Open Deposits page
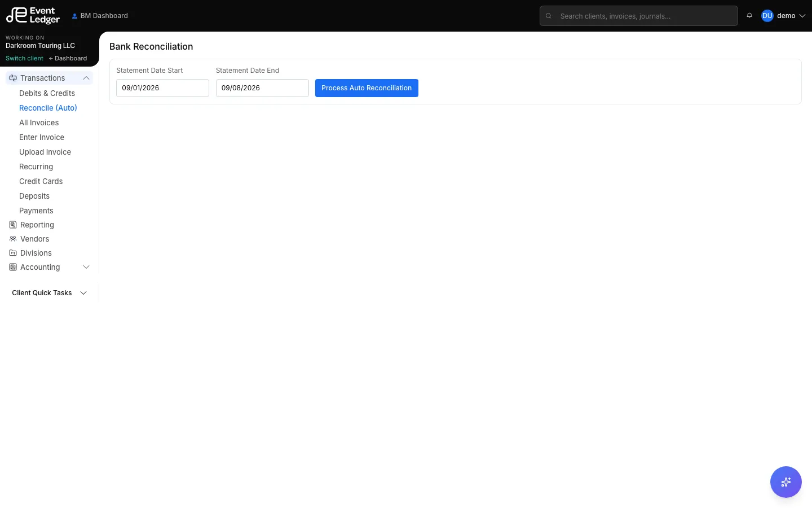 click(x=34, y=196)
